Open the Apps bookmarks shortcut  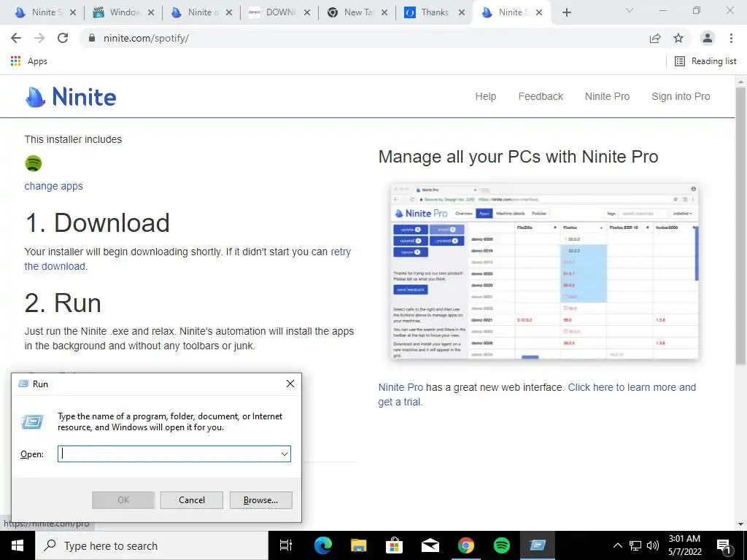(28, 61)
